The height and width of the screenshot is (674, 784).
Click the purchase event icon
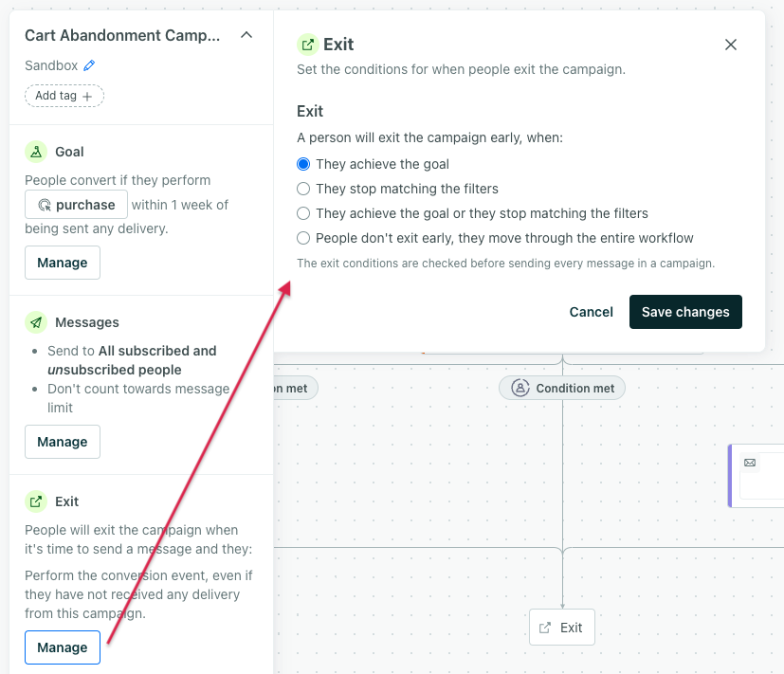(44, 205)
